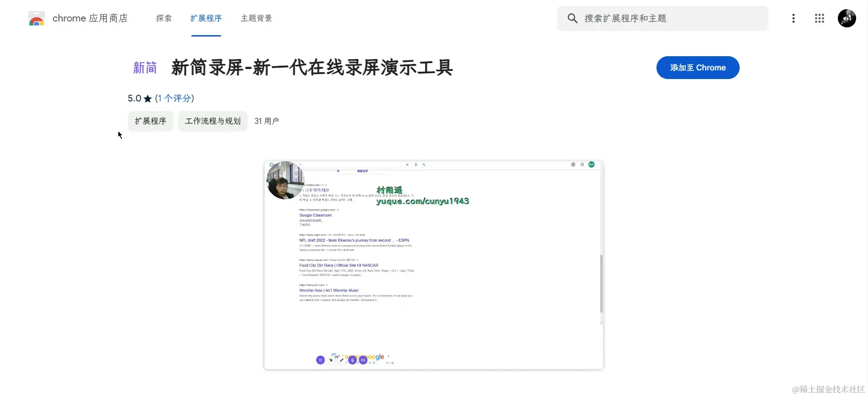Open the 1 个评分 ratings link
The width and height of the screenshot is (868, 397).
click(175, 98)
